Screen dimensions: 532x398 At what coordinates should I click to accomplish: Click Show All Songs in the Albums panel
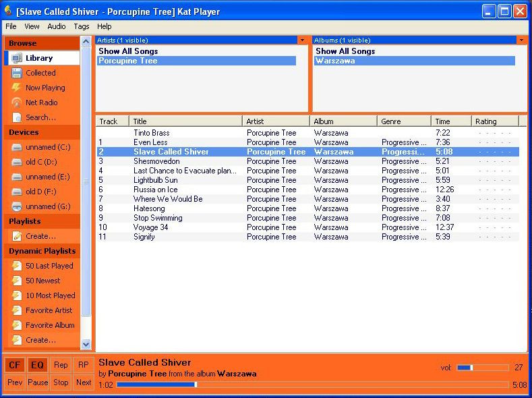[x=345, y=51]
